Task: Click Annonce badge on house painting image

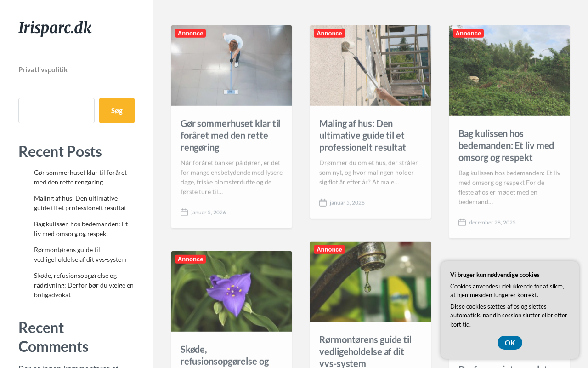Action: (x=329, y=33)
